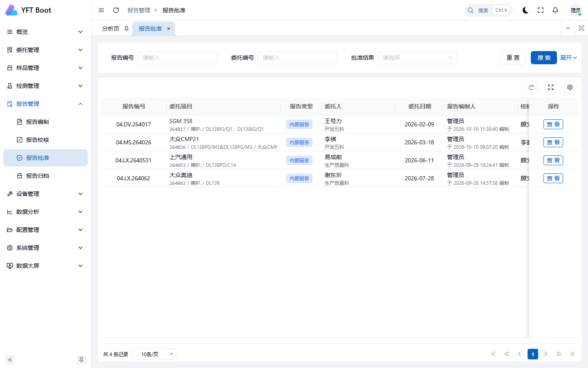Image resolution: width=588 pixels, height=368 pixels.
Task: Click 报告管理 breadcrumb link
Action: tap(139, 10)
